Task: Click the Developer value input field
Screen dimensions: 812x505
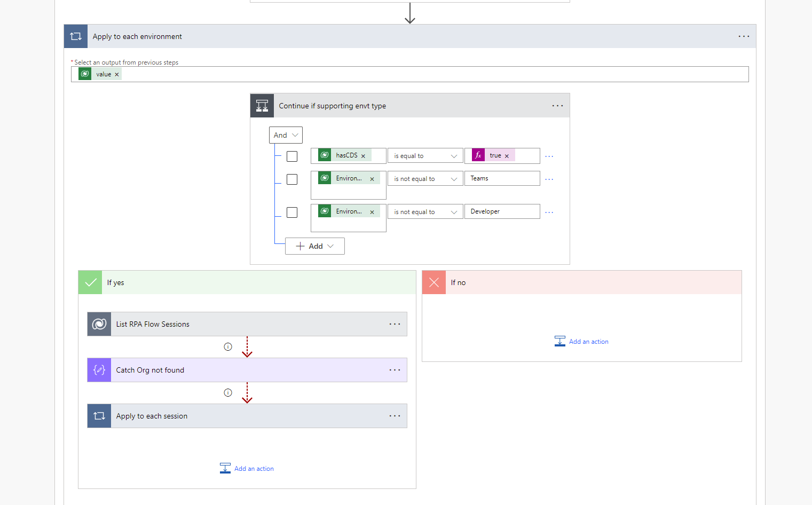Action: pos(502,211)
